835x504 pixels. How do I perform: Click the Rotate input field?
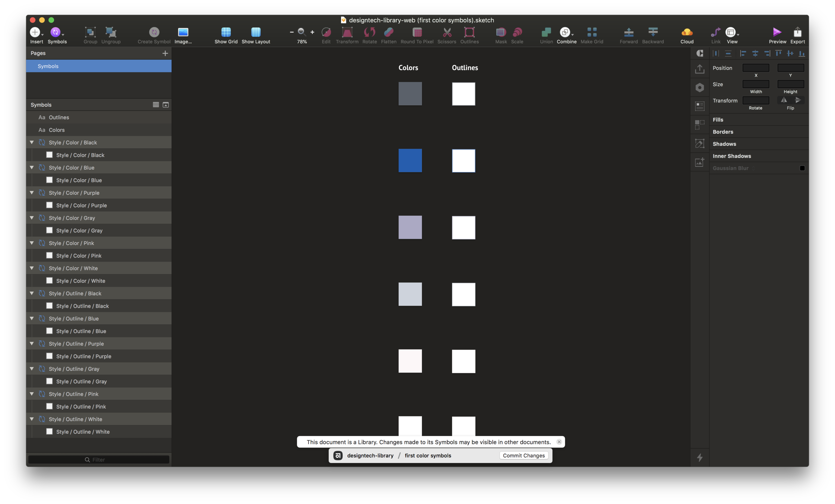(756, 100)
